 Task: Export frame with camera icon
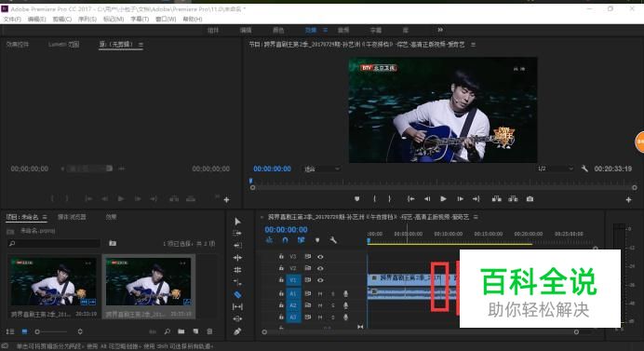pos(530,199)
